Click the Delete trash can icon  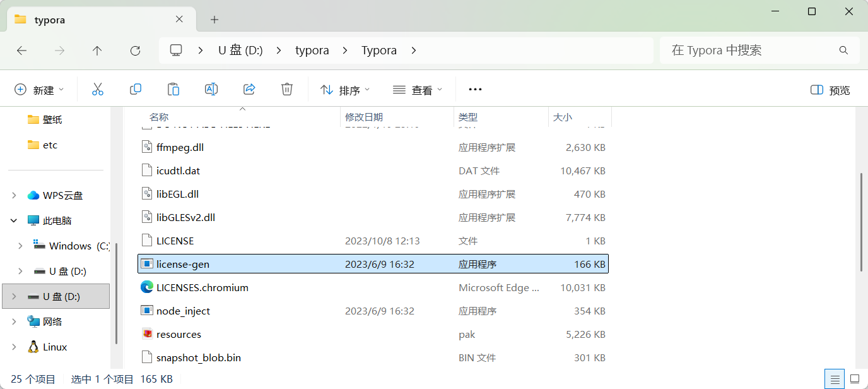pyautogui.click(x=287, y=90)
